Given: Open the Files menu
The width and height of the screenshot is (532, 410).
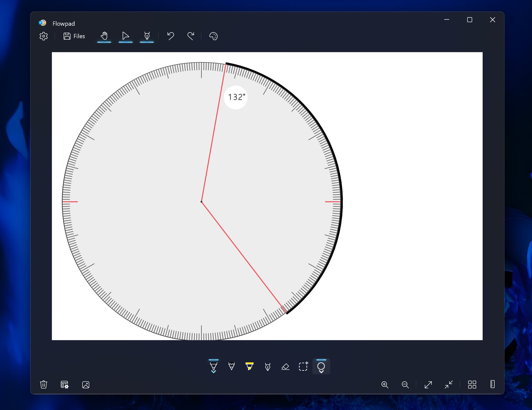Looking at the screenshot, I should click(74, 36).
